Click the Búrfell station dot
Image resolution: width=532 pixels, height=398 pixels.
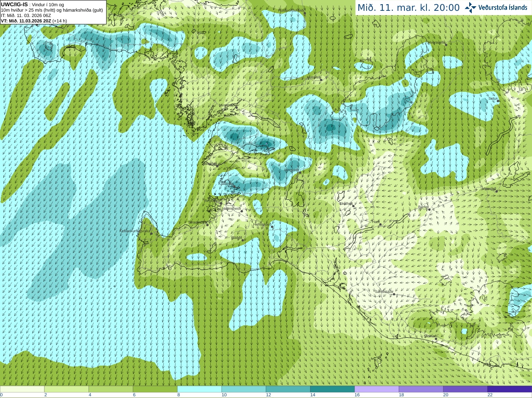(x=429, y=209)
